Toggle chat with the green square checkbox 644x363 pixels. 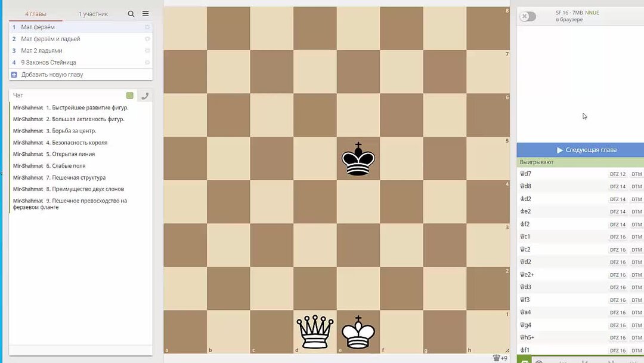[x=130, y=96]
